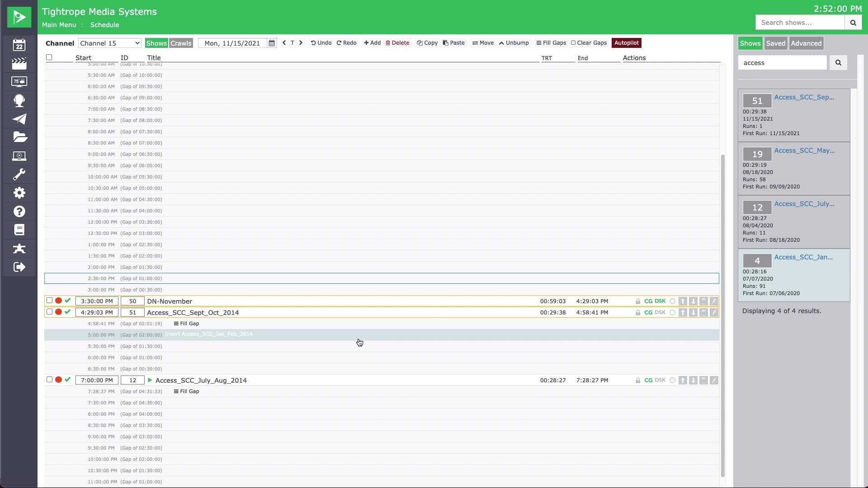Click the Schedule breadcrumb link
This screenshot has height=488, width=868.
point(104,25)
